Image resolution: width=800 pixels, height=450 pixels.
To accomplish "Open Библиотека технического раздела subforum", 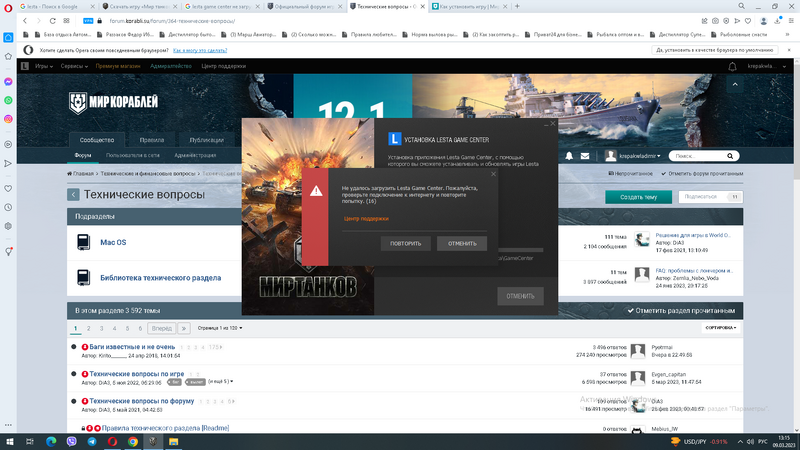I will pos(161,278).
